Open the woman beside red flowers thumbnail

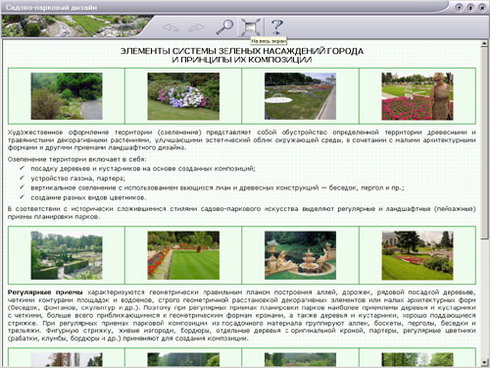(x=417, y=96)
